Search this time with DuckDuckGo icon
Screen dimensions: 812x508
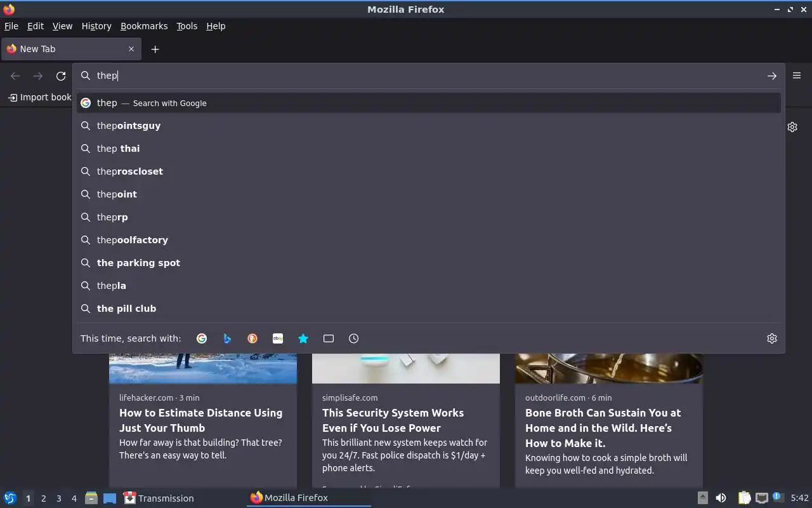[x=252, y=338]
